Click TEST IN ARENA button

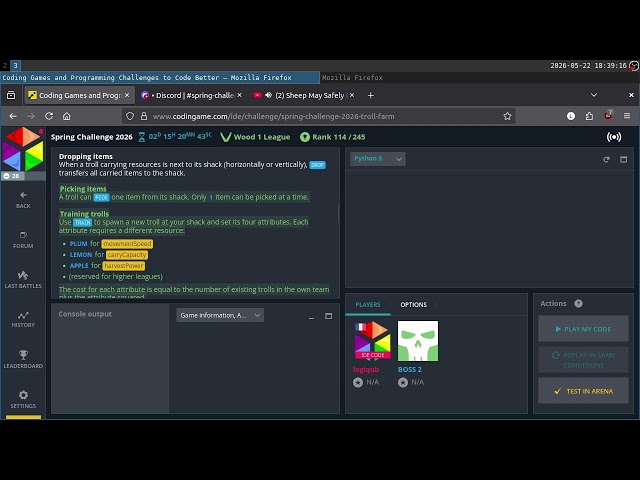(x=583, y=391)
